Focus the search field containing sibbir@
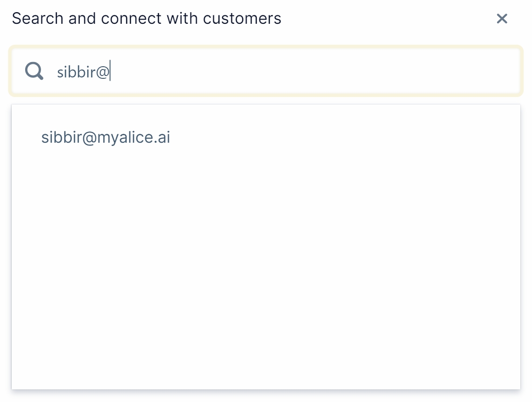The height and width of the screenshot is (402, 532). (x=280, y=71)
